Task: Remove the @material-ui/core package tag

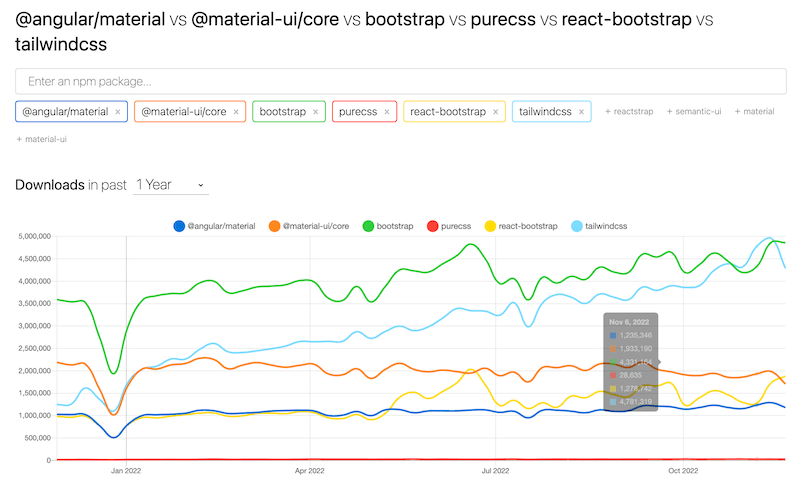Action: coord(236,112)
